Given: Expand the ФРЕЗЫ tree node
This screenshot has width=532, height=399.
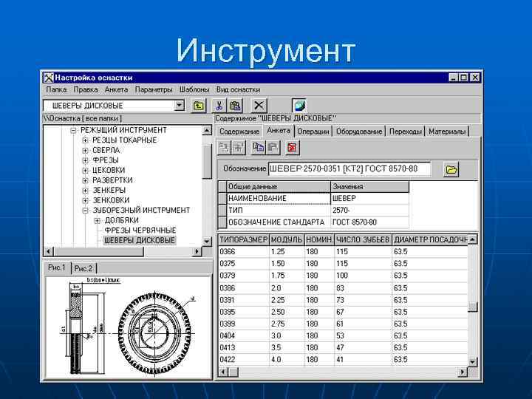Looking at the screenshot, I should click(85, 160).
